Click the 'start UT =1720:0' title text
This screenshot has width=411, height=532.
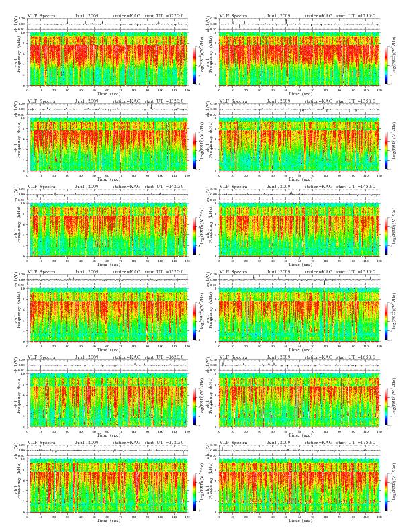pyautogui.click(x=164, y=442)
